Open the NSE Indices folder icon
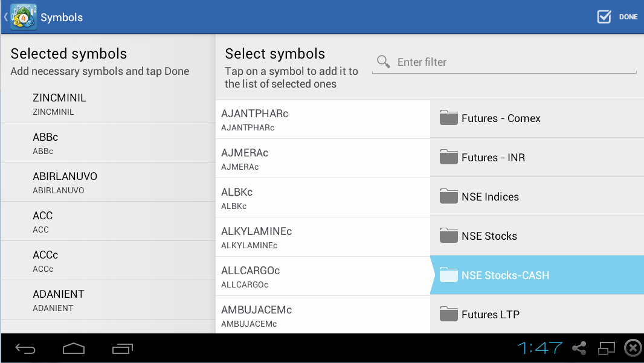644x363 pixels. pos(448,197)
